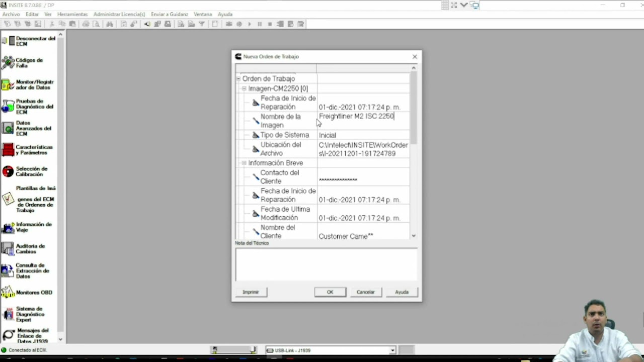Open the Archivo menu
Screen dimensions: 644x362
coord(11,14)
